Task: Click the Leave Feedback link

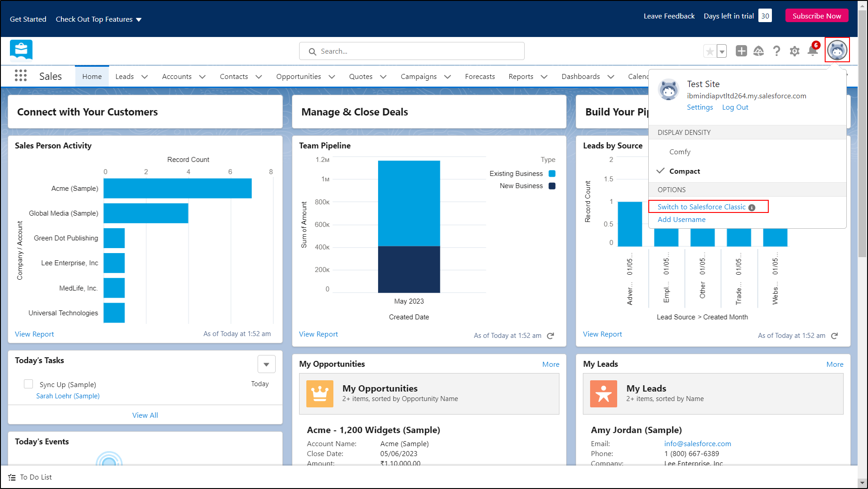Action: tap(669, 16)
